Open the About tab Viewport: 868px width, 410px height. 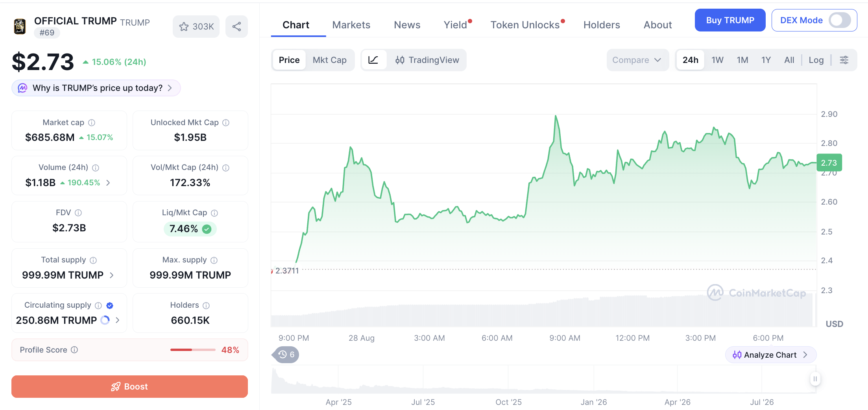[658, 25]
